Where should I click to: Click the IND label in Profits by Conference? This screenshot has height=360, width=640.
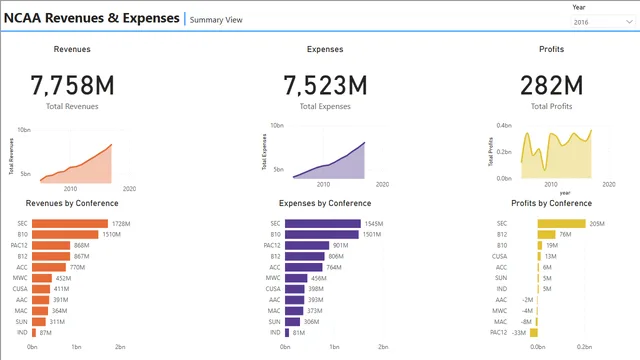(x=502, y=289)
